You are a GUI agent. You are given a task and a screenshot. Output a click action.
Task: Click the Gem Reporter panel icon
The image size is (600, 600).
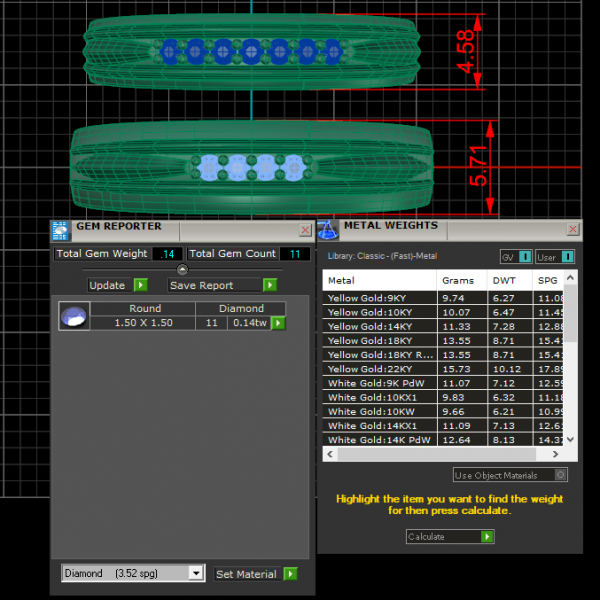[x=61, y=229]
